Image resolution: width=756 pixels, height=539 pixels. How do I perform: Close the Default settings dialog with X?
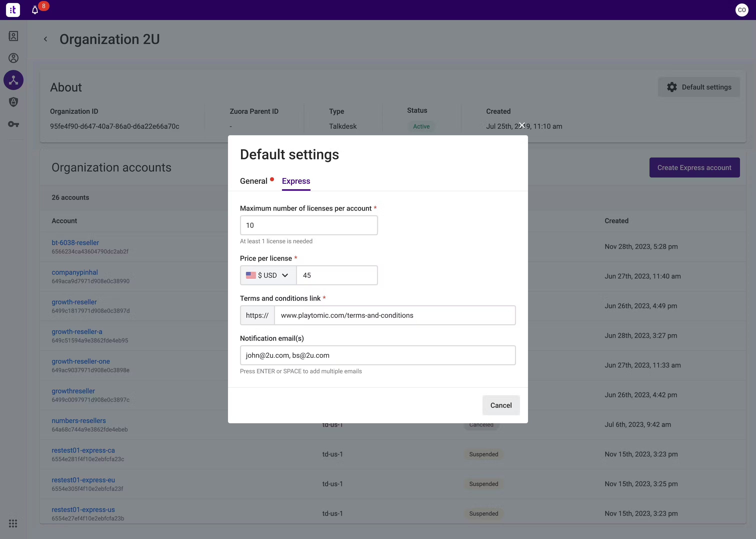522,125
